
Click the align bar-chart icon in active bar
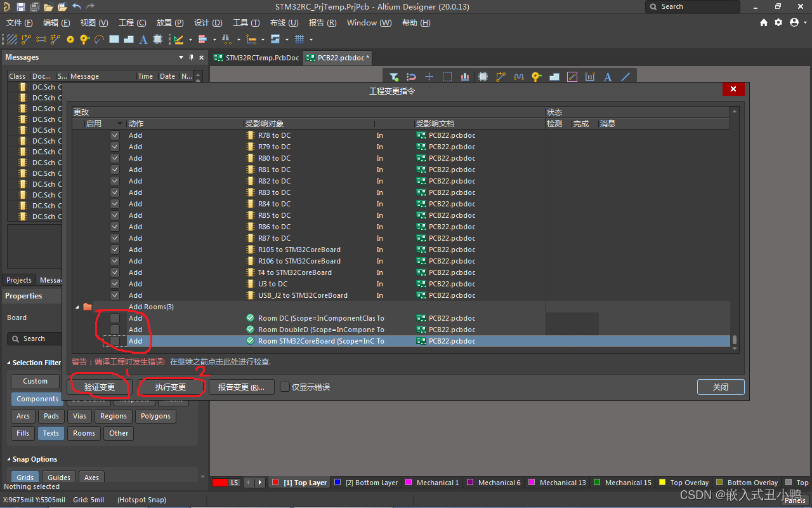465,77
